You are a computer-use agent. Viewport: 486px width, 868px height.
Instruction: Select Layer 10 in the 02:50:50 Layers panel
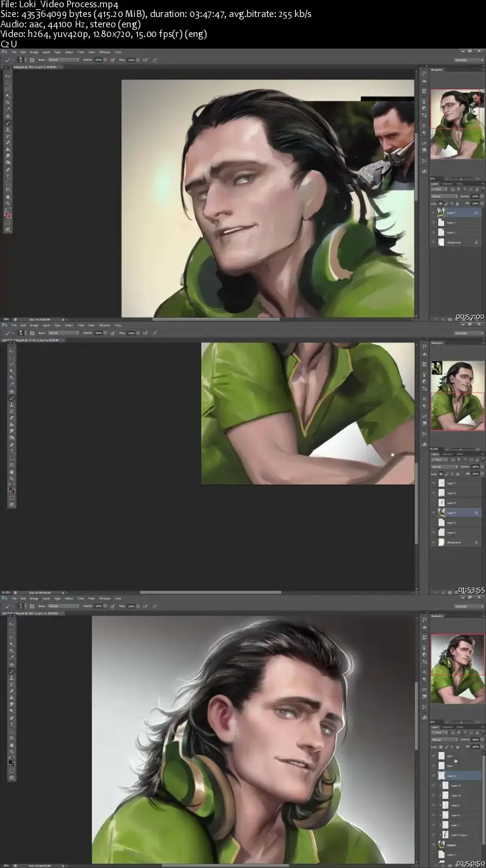tap(456, 795)
